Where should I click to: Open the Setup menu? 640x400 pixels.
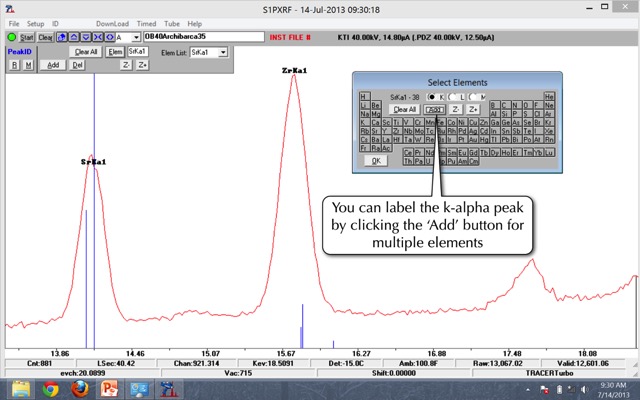35,23
